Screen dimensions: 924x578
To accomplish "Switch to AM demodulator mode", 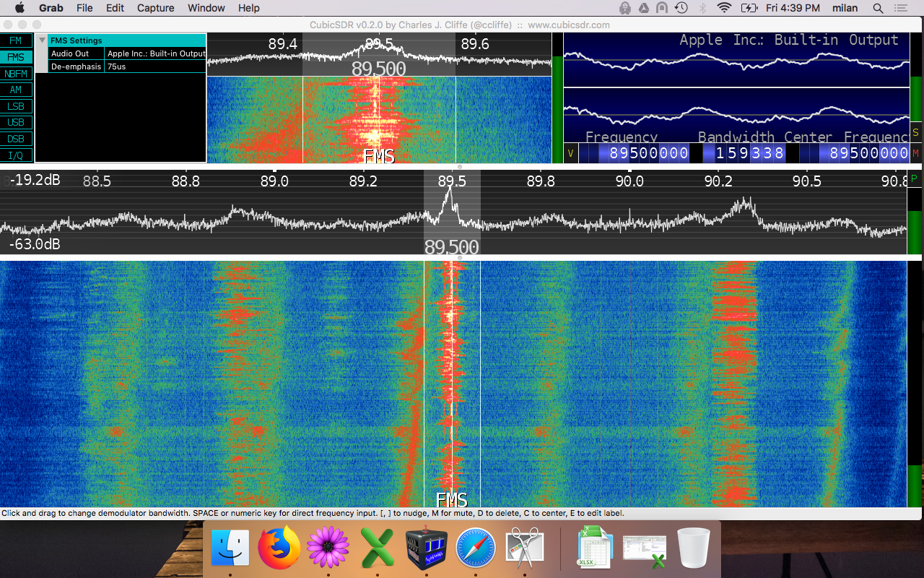I will 16,90.
